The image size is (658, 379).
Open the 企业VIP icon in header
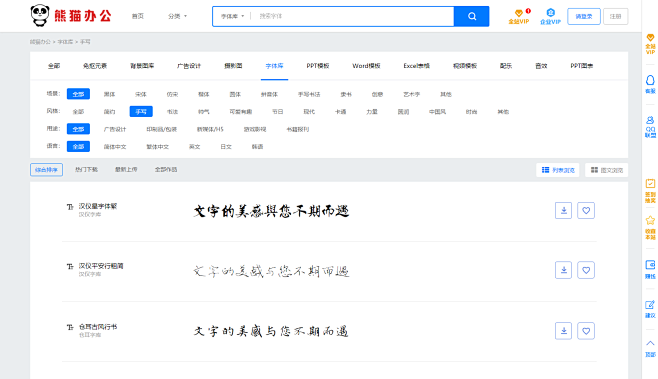click(x=550, y=16)
